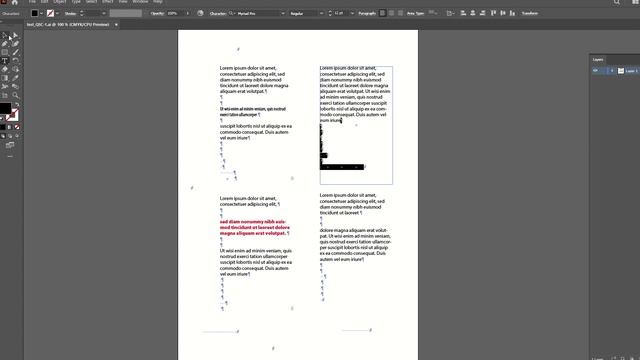This screenshot has width=640, height=360.
Task: Click fill swatch in control bar
Action: tap(35, 13)
